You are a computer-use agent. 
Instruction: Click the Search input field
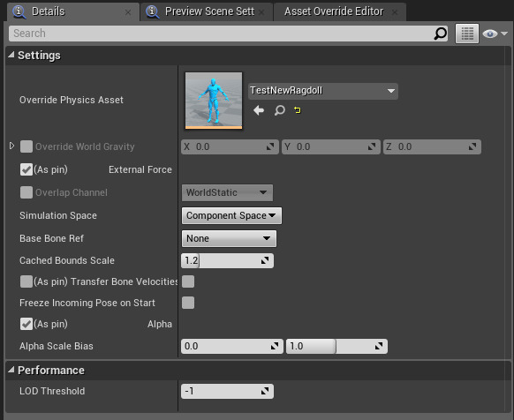click(228, 34)
